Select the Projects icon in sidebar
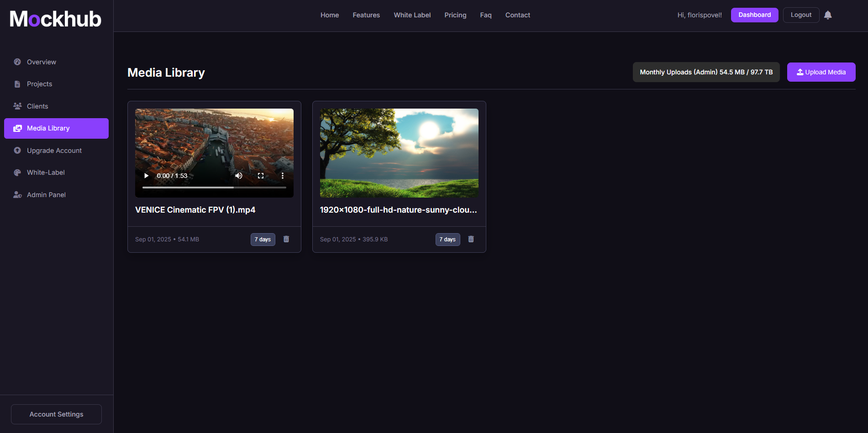 17,84
